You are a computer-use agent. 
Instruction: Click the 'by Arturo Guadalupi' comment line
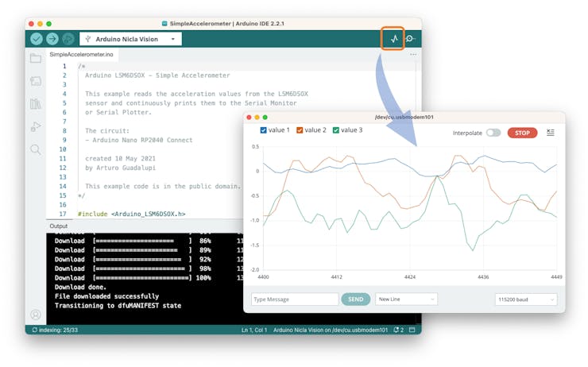click(120, 168)
